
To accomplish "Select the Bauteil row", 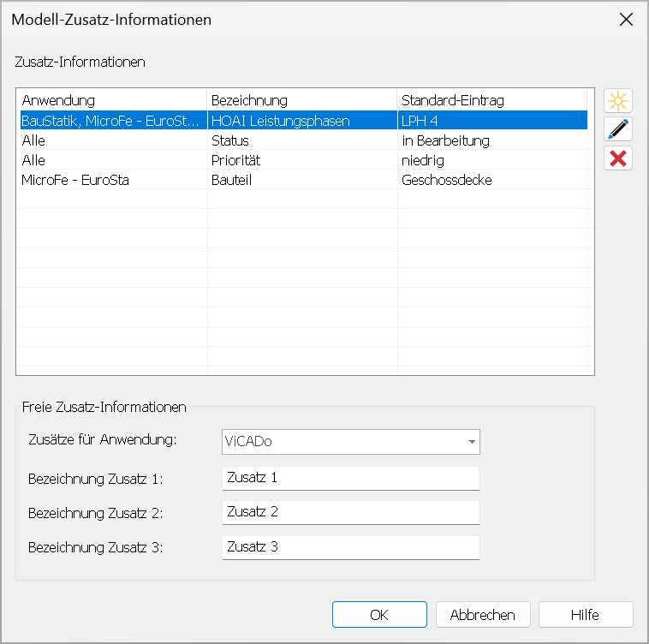I will (304, 180).
